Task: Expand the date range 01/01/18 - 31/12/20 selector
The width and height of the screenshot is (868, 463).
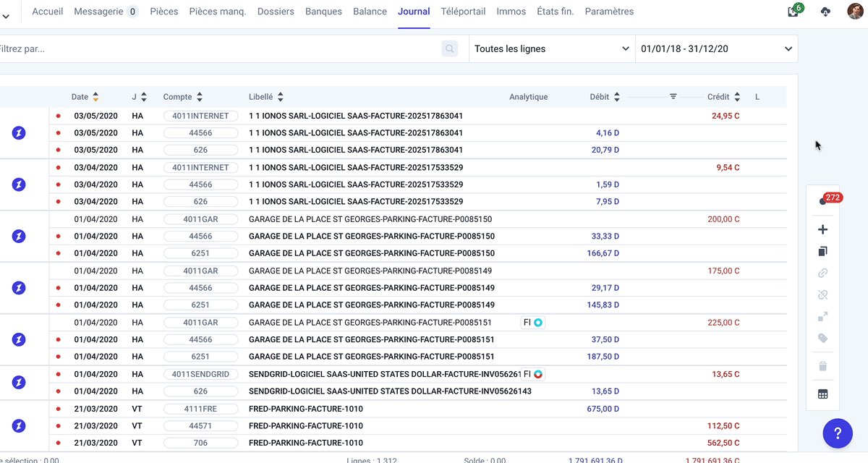Action: point(716,49)
